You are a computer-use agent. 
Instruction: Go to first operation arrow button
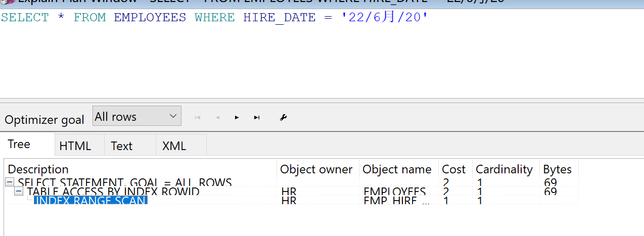(198, 117)
